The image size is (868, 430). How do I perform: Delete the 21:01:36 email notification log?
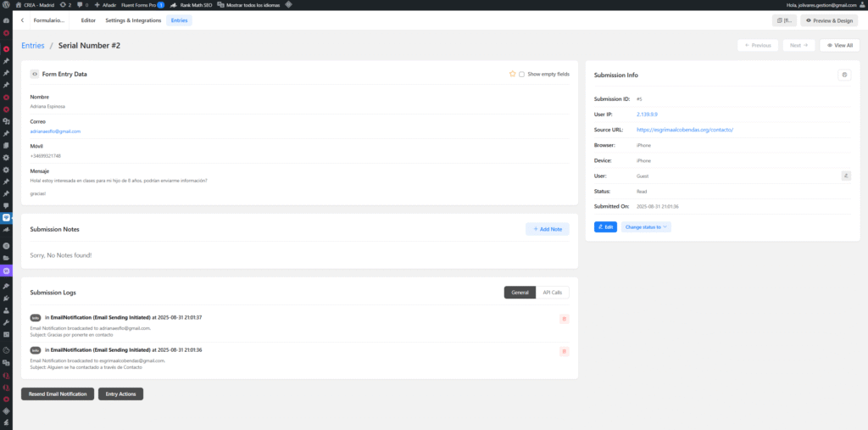tap(564, 351)
